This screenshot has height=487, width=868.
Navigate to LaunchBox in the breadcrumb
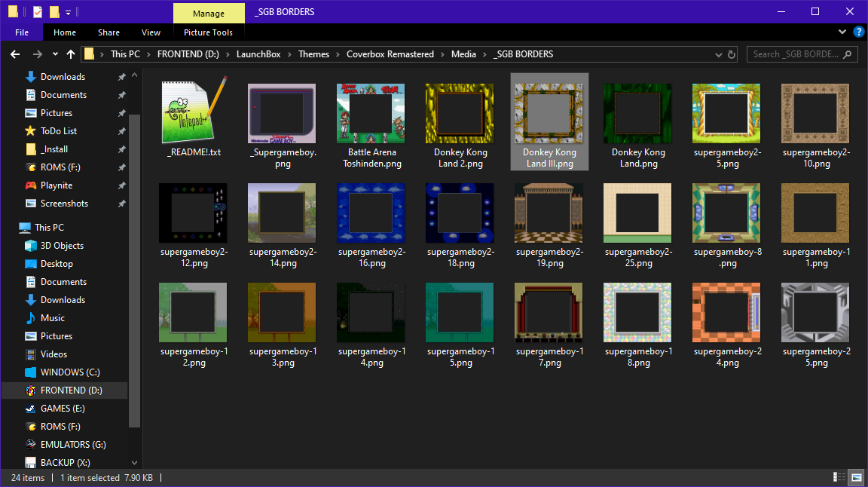point(258,54)
